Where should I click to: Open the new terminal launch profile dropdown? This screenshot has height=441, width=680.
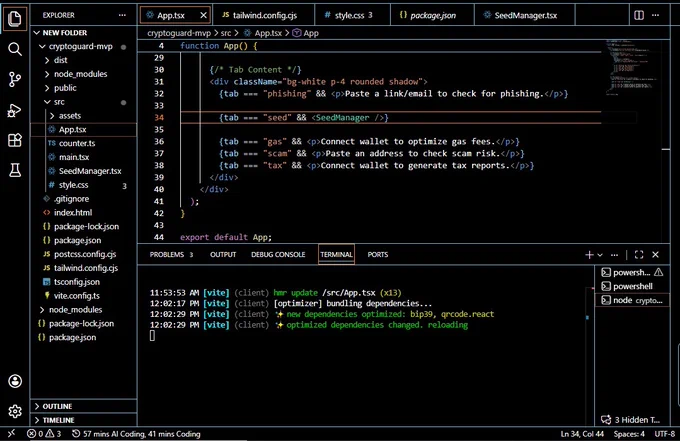[x=600, y=255]
